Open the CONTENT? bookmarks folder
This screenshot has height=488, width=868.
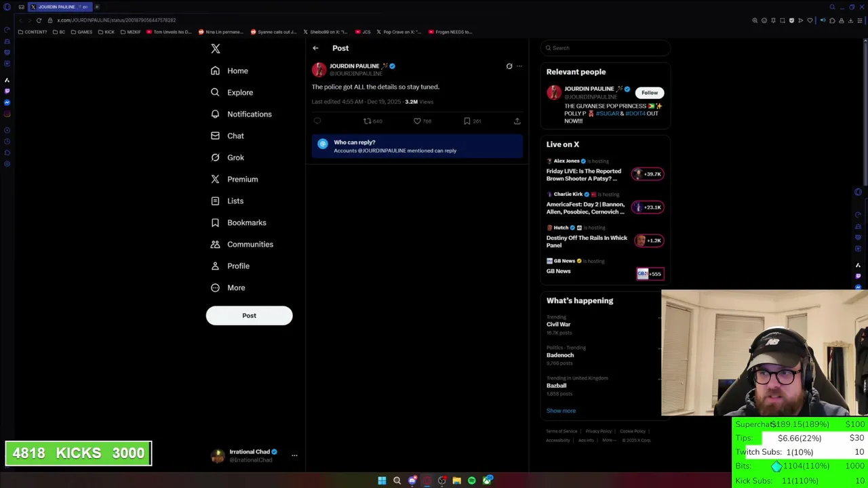click(x=33, y=32)
